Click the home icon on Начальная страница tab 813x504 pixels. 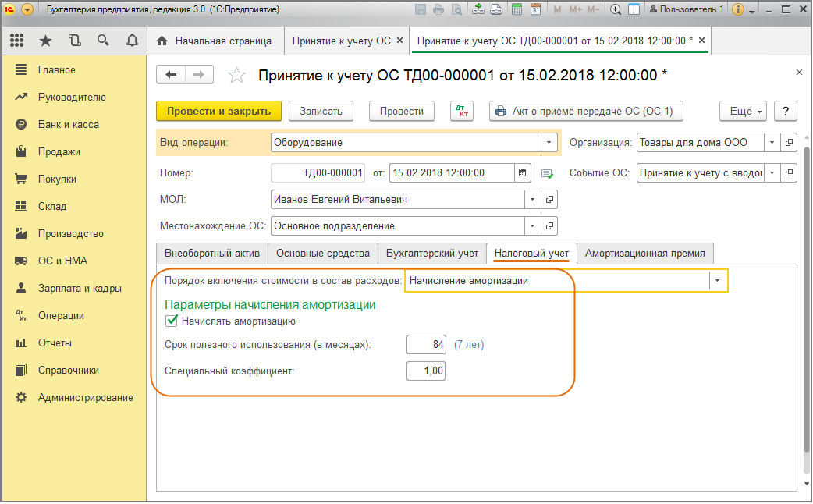(x=162, y=41)
